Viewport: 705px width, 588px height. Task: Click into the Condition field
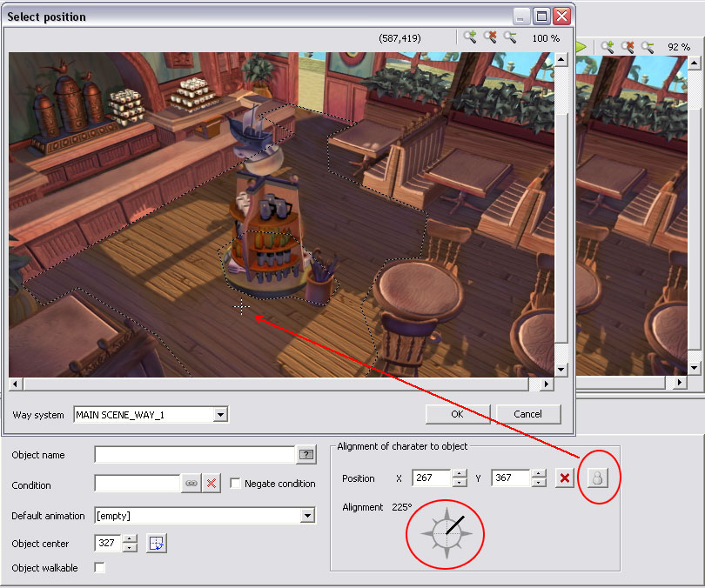(138, 484)
